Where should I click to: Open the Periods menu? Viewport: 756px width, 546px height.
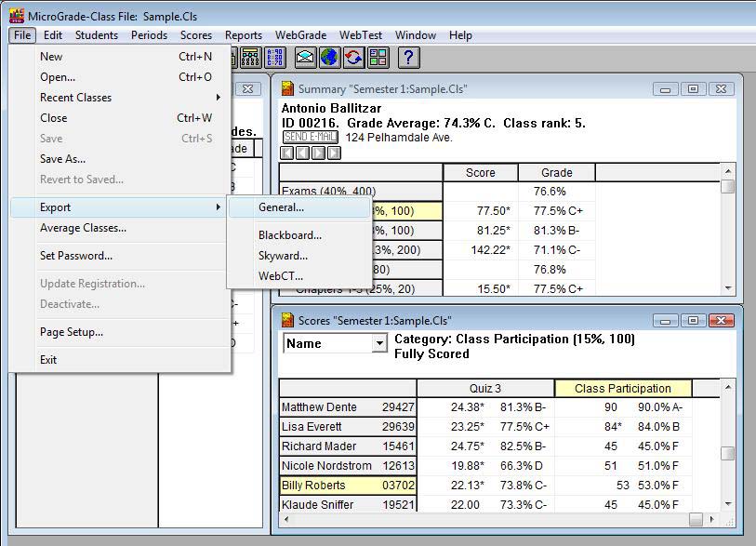(x=149, y=35)
